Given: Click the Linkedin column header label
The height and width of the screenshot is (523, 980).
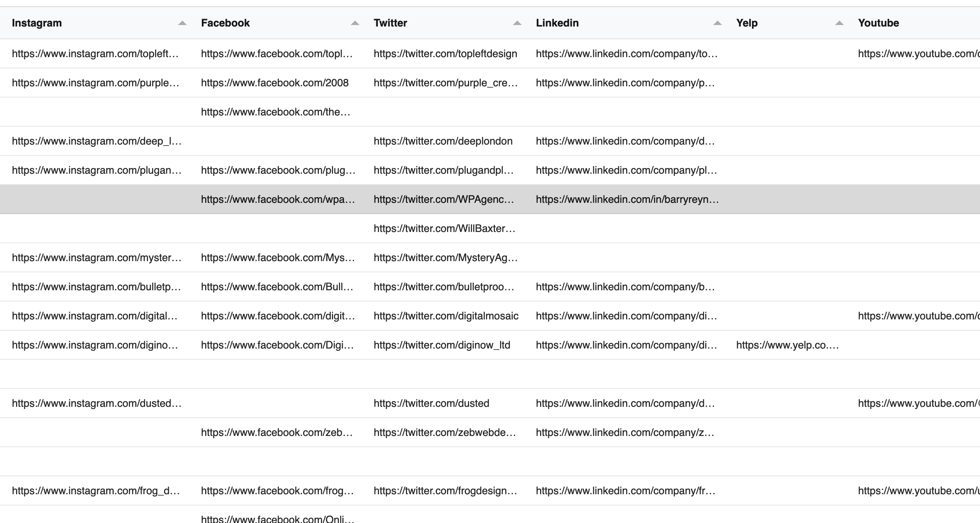Looking at the screenshot, I should pyautogui.click(x=557, y=23).
